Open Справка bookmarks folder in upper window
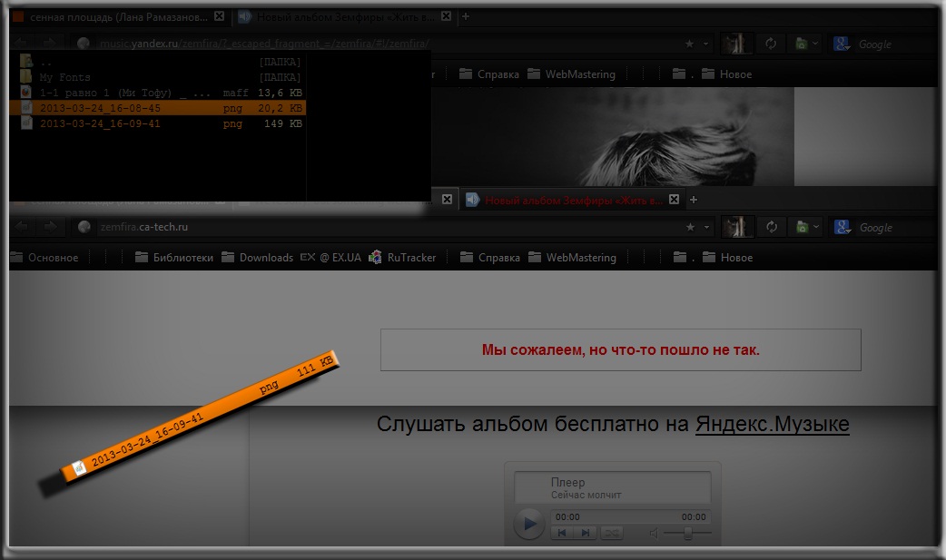This screenshot has width=946, height=560. pos(489,74)
